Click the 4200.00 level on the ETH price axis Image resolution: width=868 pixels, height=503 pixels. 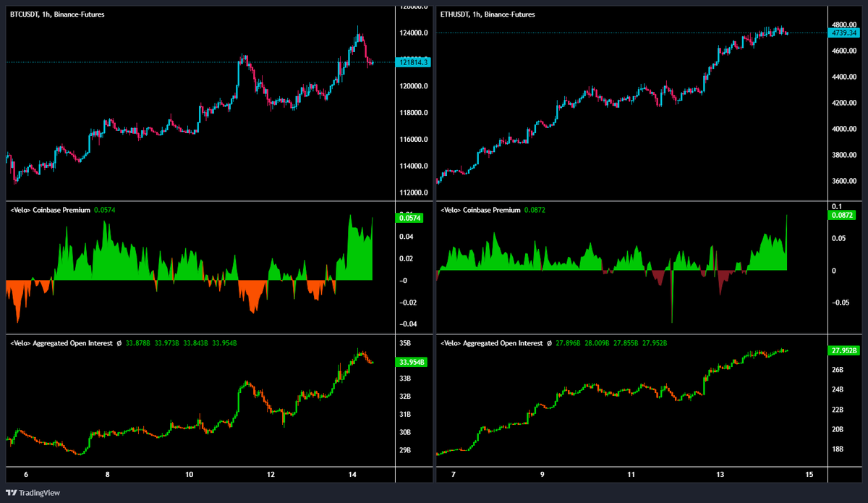pyautogui.click(x=844, y=103)
